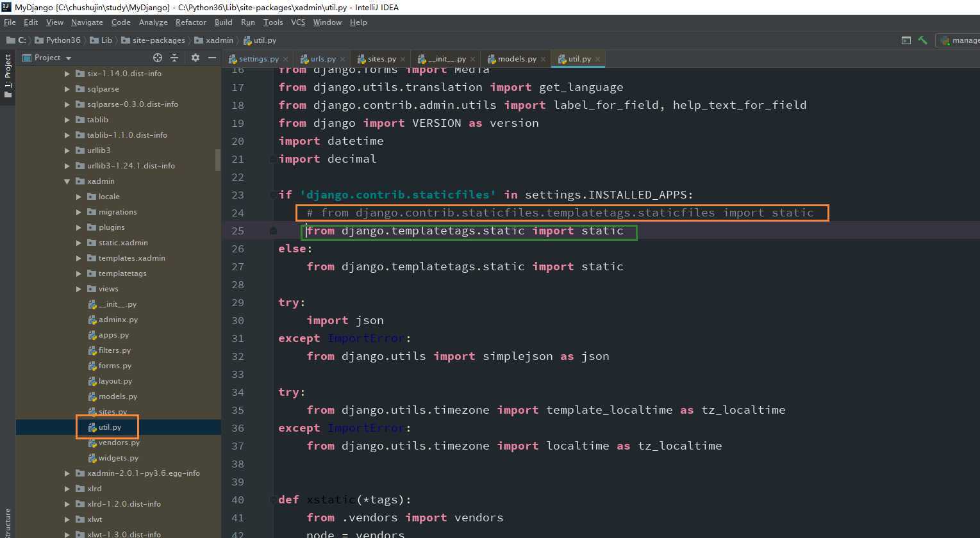Viewport: 980px width, 538px height.
Task: Select filters.py in the project tree
Action: (115, 350)
